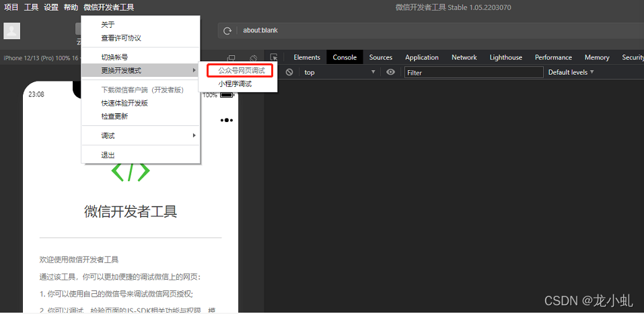The height and width of the screenshot is (314, 644).
Task: Click the user avatar thumbnail
Action: [12, 31]
